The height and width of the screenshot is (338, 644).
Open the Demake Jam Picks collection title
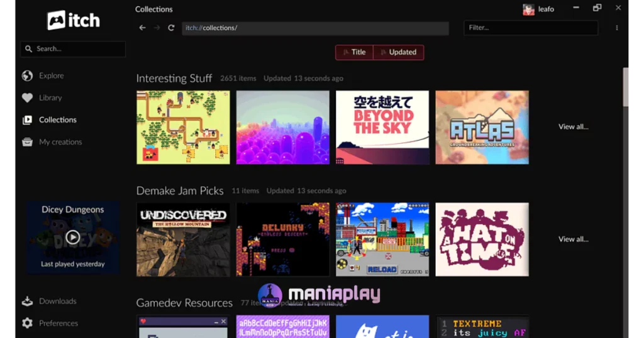180,191
